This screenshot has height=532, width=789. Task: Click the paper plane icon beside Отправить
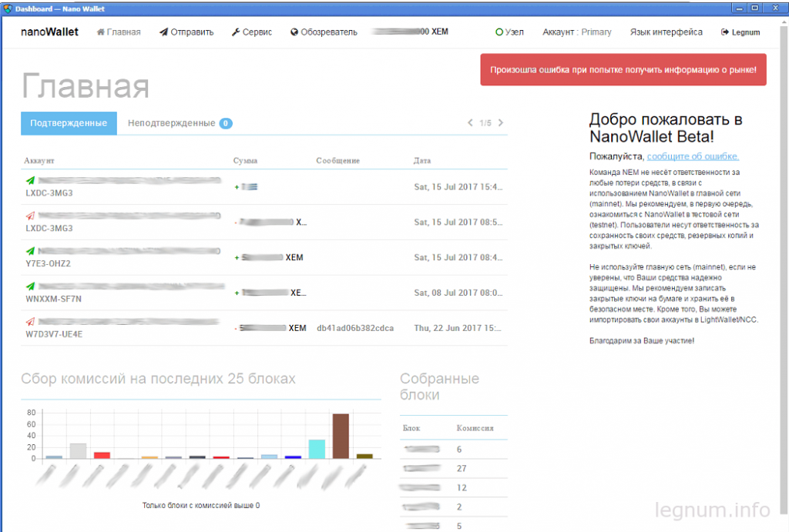(x=163, y=32)
